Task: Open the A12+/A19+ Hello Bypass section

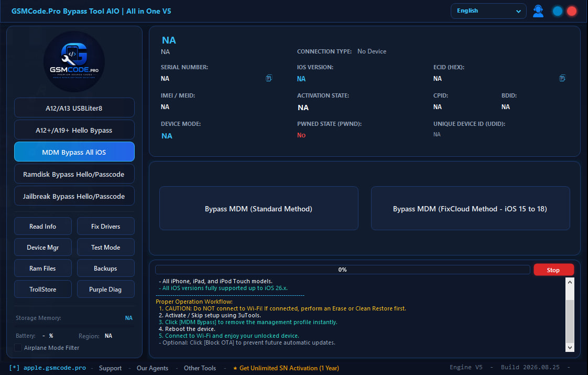Action: (x=74, y=130)
